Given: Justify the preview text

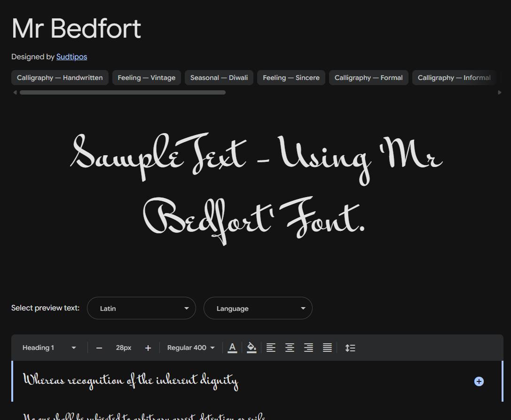Looking at the screenshot, I should click(x=327, y=348).
